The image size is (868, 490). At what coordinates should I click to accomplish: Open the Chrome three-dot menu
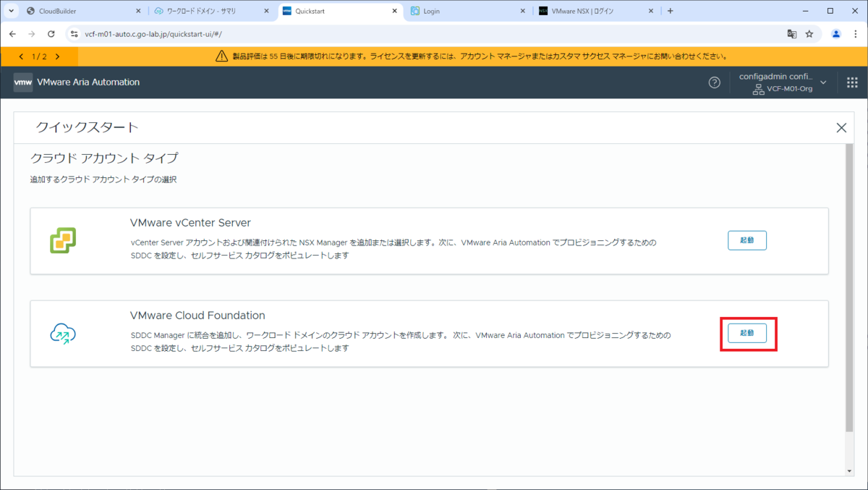(855, 34)
